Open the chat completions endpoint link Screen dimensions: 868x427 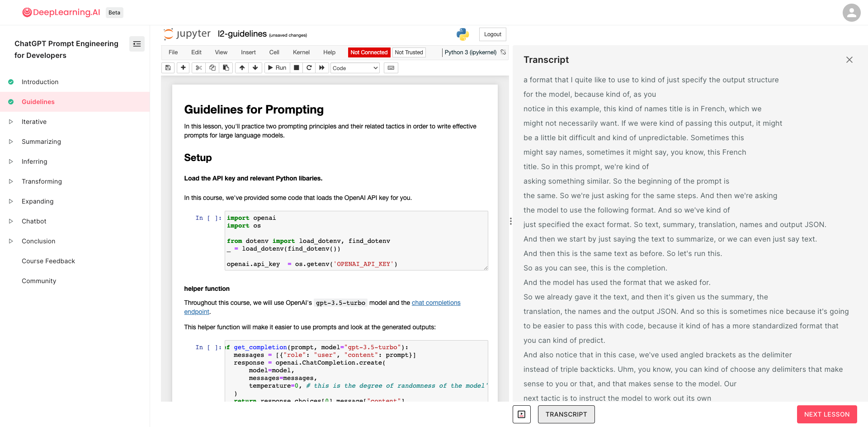pyautogui.click(x=436, y=303)
